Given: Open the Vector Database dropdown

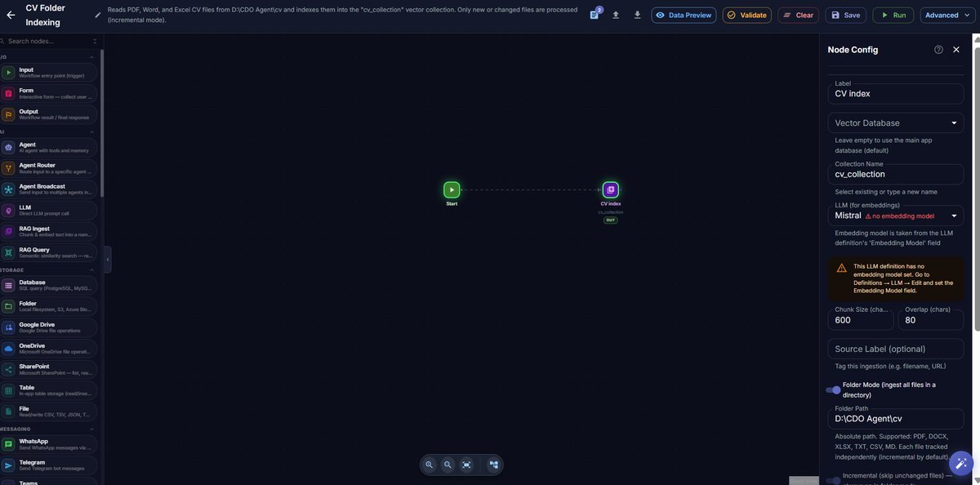Looking at the screenshot, I should click(x=896, y=123).
